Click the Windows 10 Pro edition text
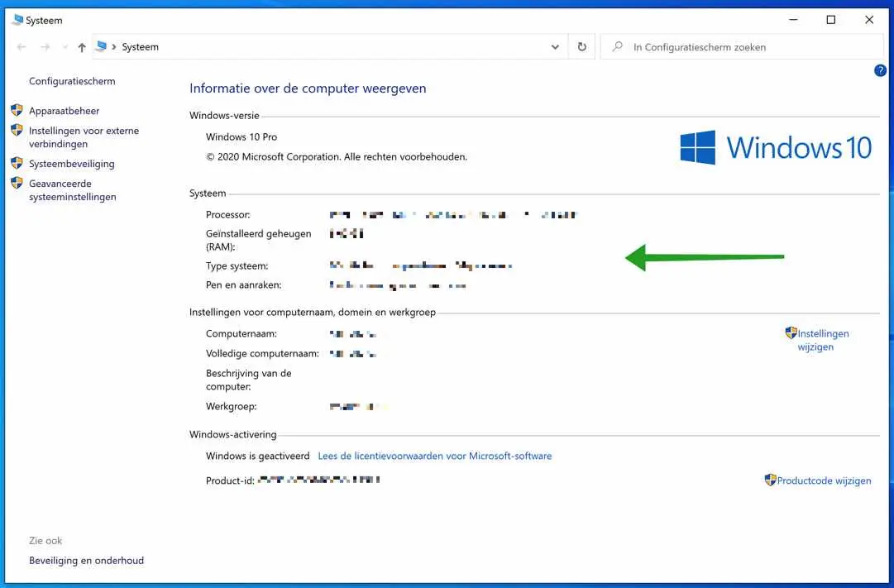Viewport: 894px width, 588px height. 241,137
